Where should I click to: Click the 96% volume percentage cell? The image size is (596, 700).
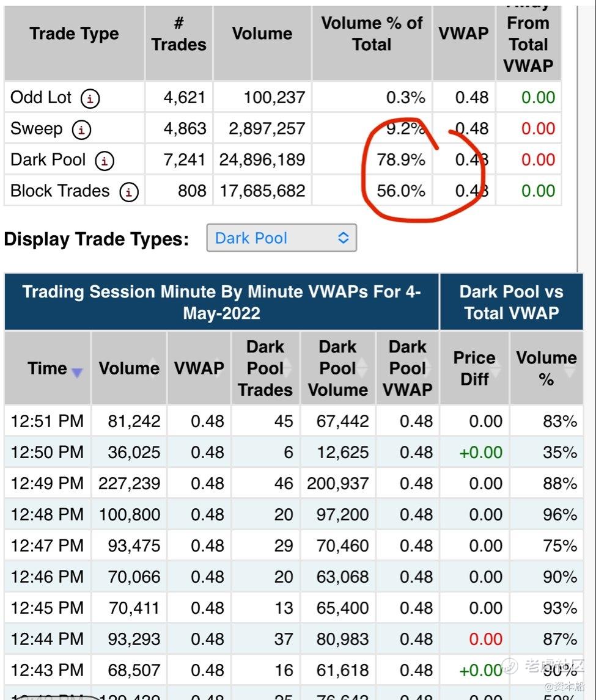(560, 514)
